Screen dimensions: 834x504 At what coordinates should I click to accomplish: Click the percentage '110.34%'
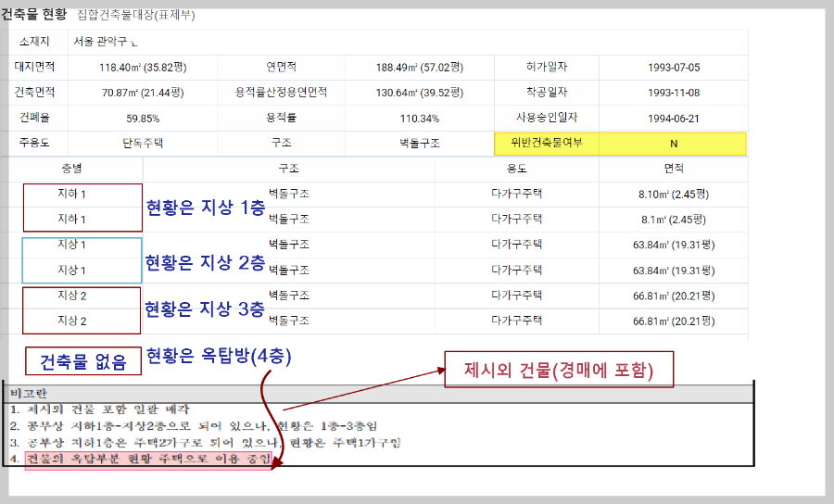coord(420,119)
